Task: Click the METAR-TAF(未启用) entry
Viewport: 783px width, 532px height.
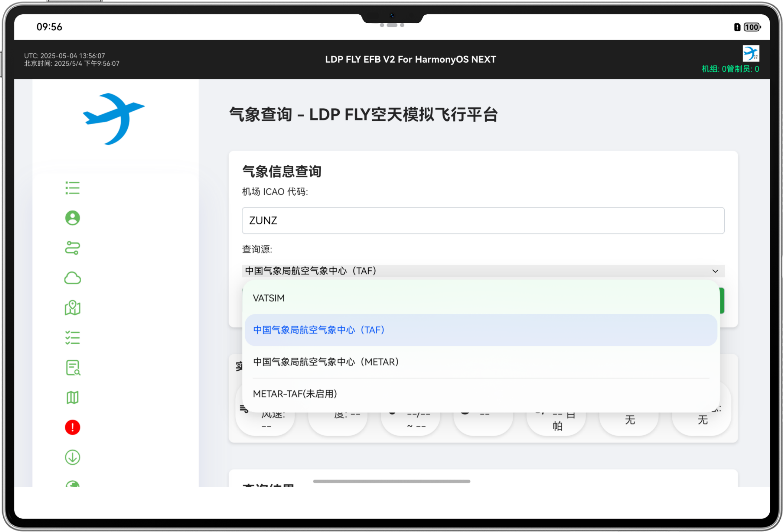Action: [296, 394]
